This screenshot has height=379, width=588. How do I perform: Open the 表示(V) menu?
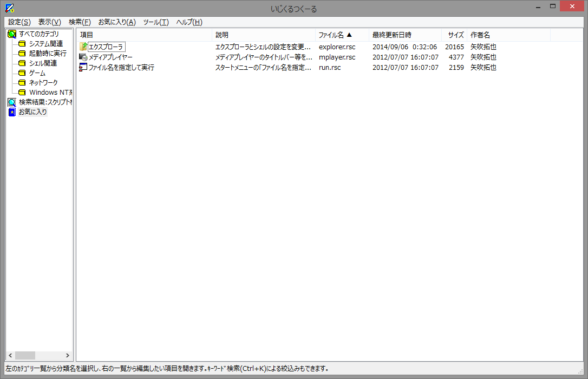(x=49, y=22)
